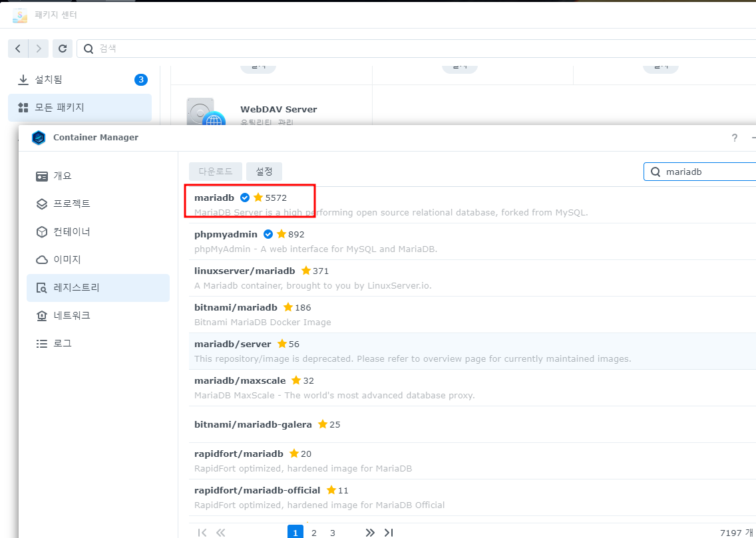This screenshot has height=538, width=756.
Task: Click the star icon beside 20
Action: pos(294,454)
